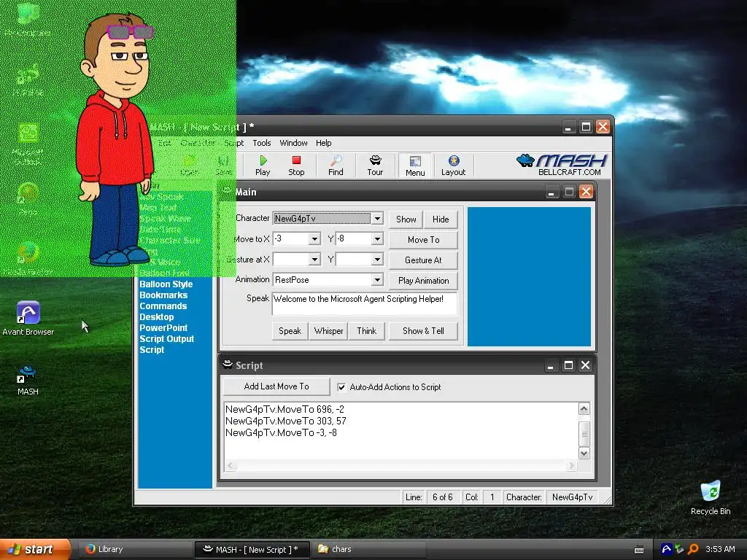Click the Stop toolbar button
747x560 pixels.
[x=296, y=166]
